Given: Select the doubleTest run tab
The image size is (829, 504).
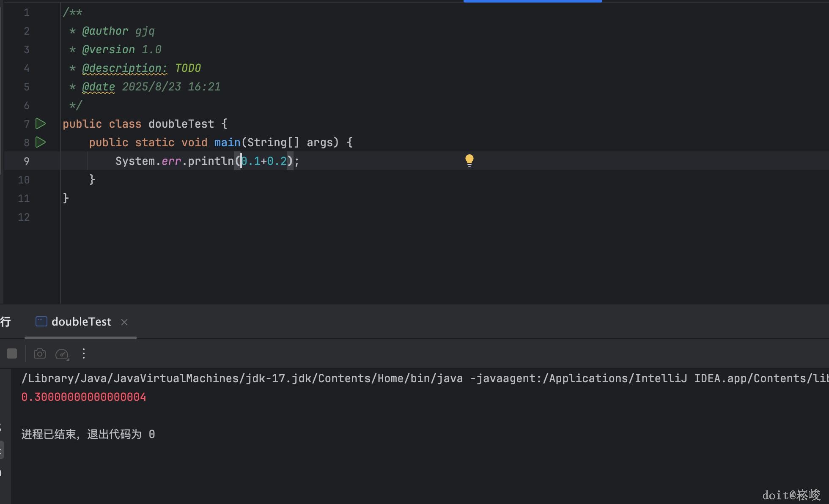Looking at the screenshot, I should coord(81,322).
